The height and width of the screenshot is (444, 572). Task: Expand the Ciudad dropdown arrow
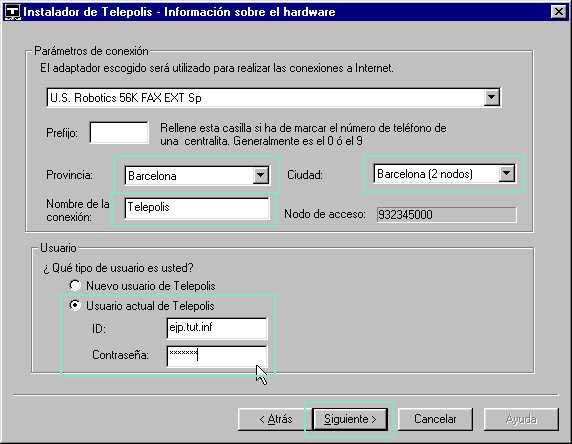tap(507, 174)
